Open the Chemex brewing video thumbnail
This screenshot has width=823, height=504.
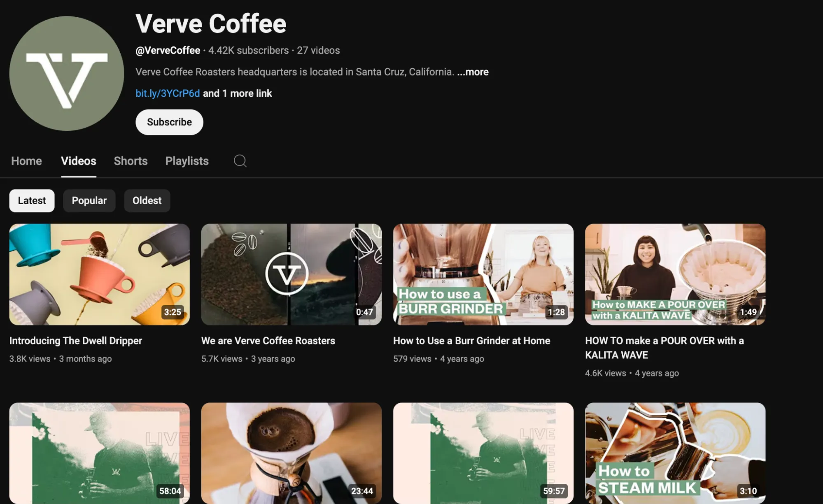click(291, 453)
